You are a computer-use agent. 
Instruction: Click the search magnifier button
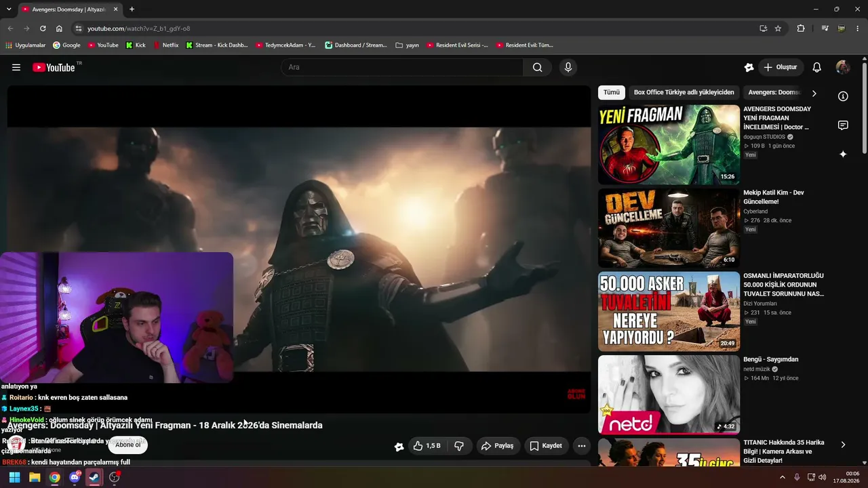[537, 67]
